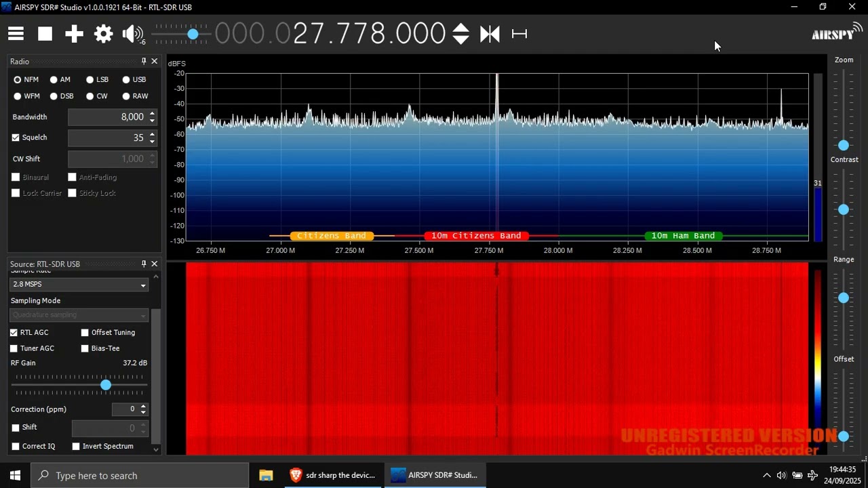
Task: Decrease Correction ppm with down arrow
Action: coord(143,413)
